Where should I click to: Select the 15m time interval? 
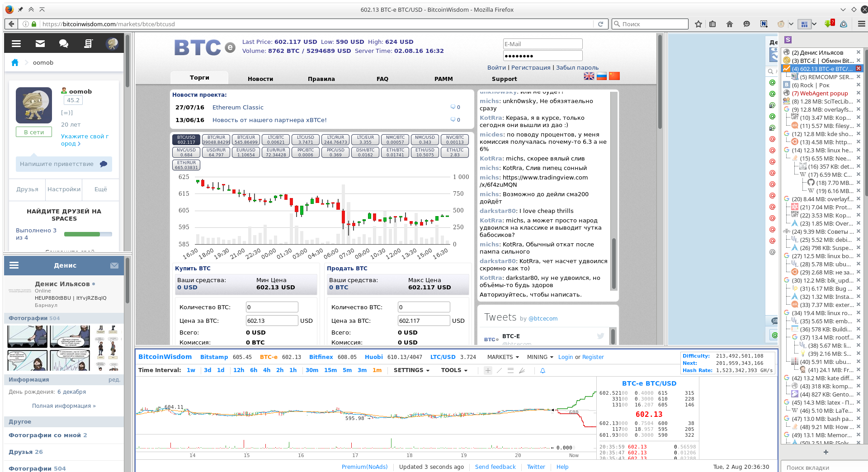(330, 370)
